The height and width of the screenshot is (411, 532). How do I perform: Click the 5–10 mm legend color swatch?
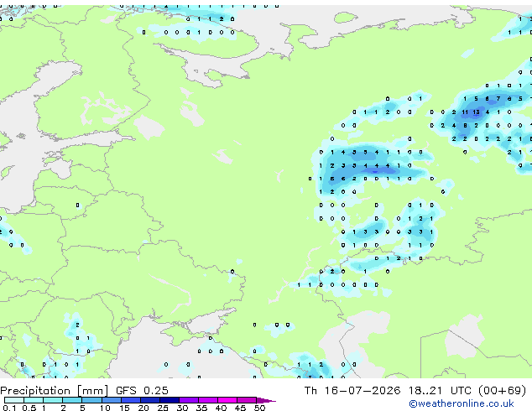click(91, 400)
